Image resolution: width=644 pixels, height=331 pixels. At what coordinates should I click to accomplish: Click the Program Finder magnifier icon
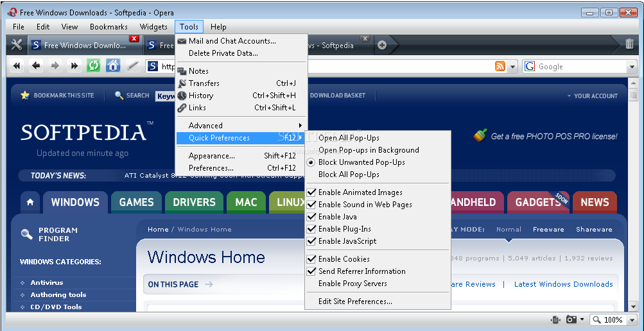pyautogui.click(x=27, y=234)
